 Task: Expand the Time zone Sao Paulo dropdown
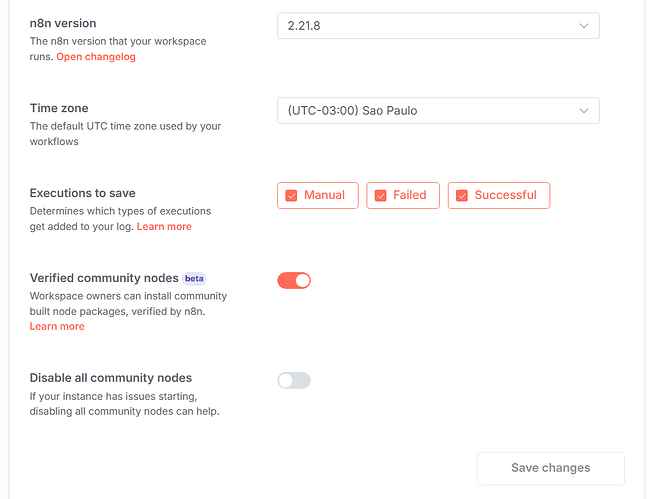pyautogui.click(x=438, y=111)
